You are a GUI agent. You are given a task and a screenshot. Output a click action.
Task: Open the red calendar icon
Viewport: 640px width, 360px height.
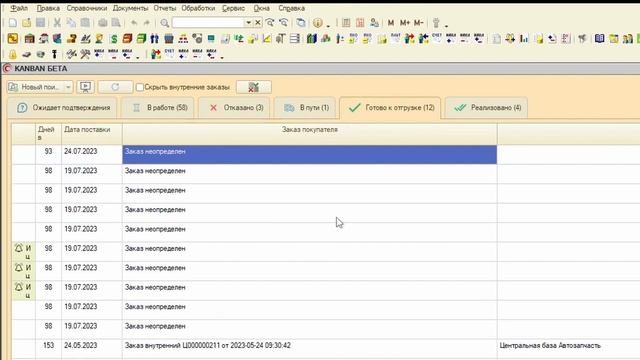click(360, 23)
